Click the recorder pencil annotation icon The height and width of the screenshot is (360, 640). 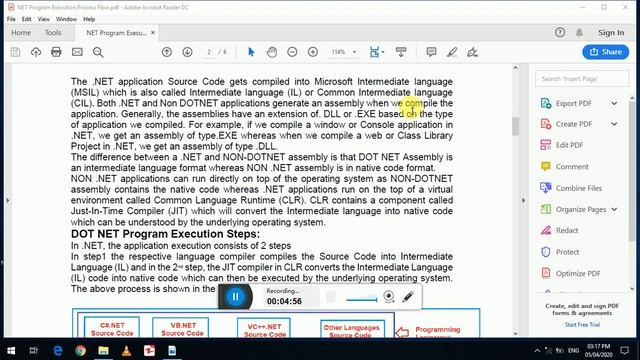point(408,297)
